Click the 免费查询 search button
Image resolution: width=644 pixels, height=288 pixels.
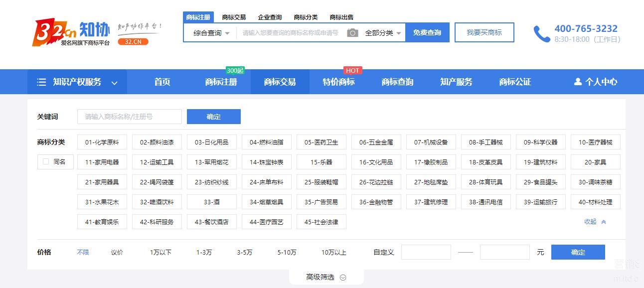(x=427, y=32)
